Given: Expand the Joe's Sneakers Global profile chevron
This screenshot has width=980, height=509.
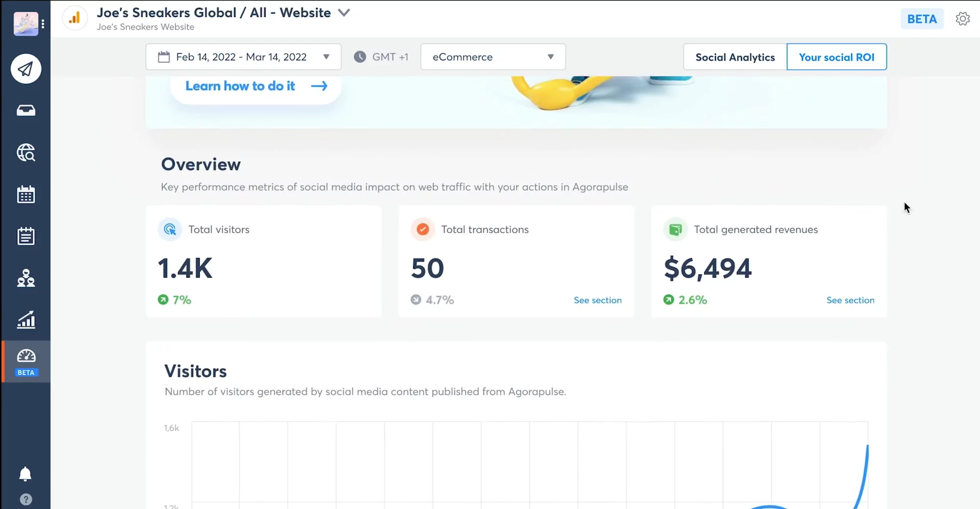Looking at the screenshot, I should [x=344, y=13].
